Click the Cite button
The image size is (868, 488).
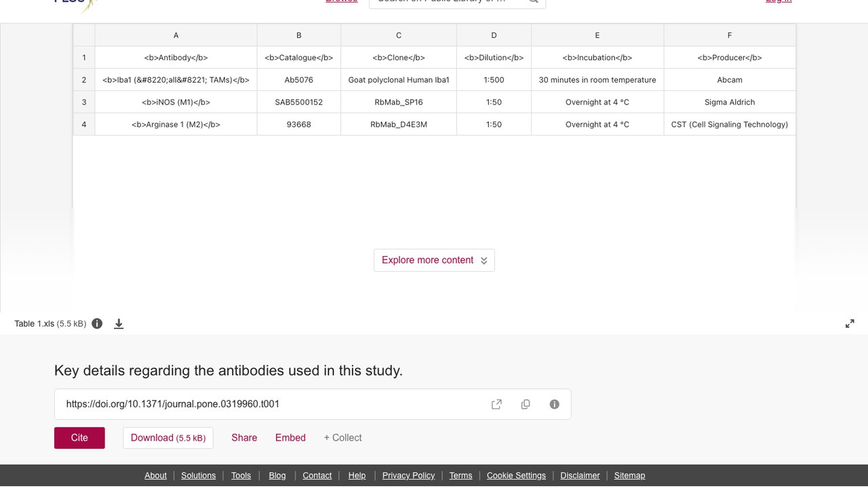point(79,438)
